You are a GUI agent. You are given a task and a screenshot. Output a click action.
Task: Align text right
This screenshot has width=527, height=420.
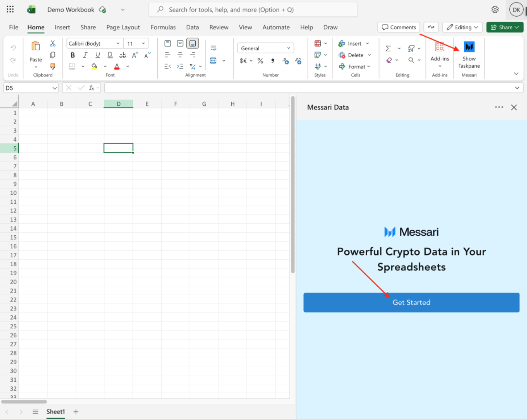192,55
